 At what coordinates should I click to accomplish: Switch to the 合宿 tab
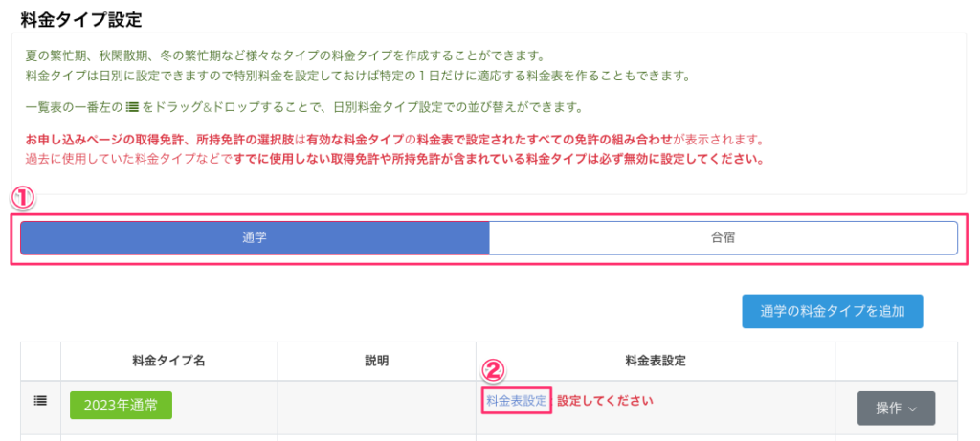click(723, 238)
